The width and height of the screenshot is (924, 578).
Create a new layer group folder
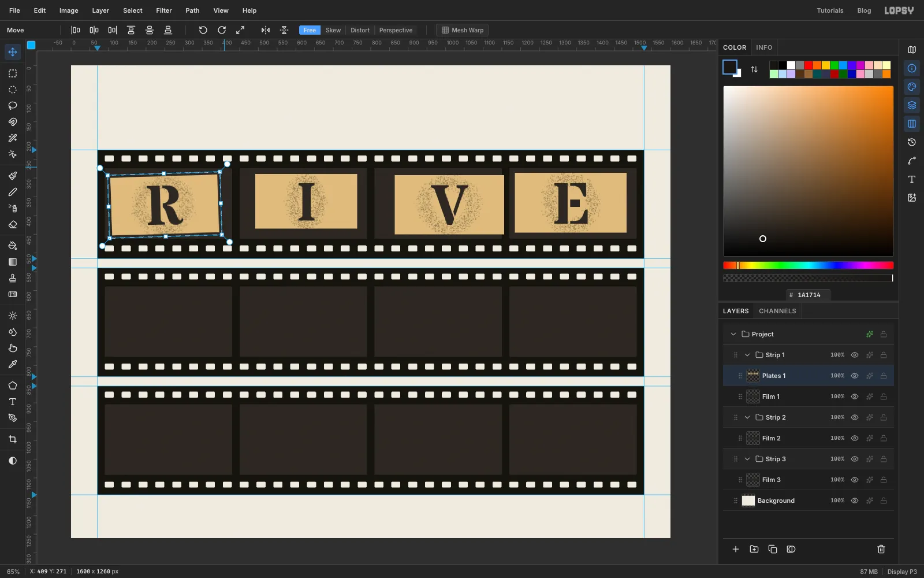tap(754, 549)
